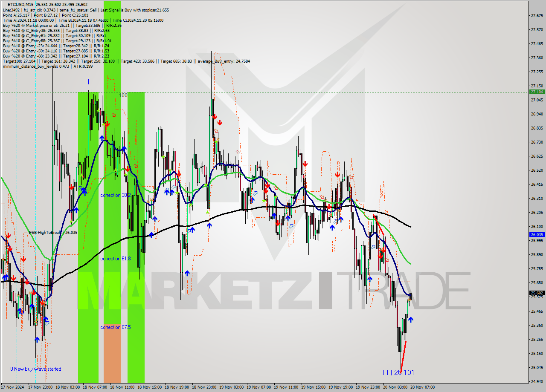Click the 27.360 price axis tick

(537, 58)
